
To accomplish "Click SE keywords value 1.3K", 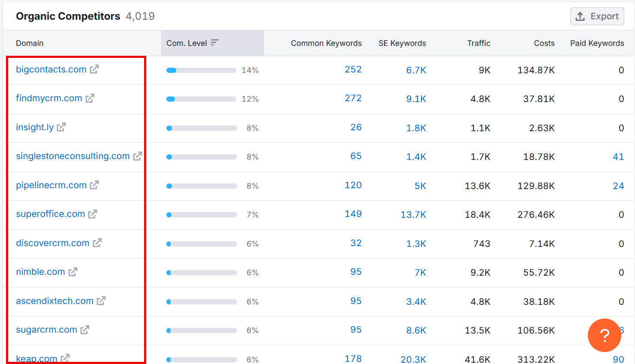I will [x=416, y=244].
